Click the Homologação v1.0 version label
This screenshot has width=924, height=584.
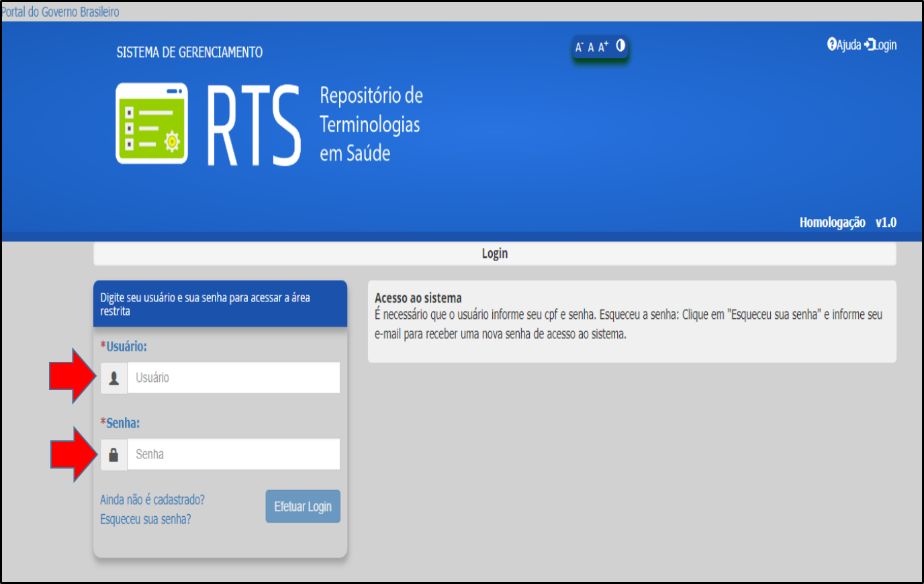tap(847, 223)
